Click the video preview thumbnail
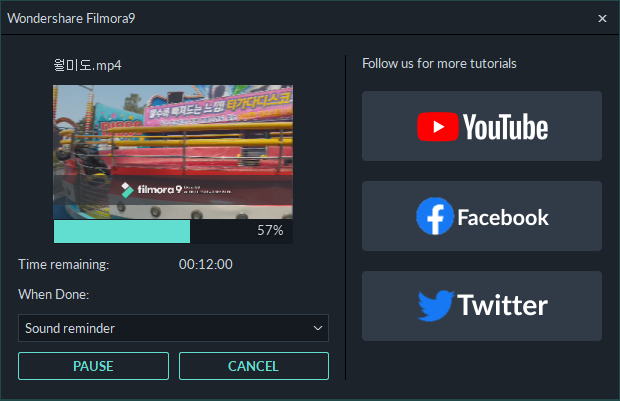Image resolution: width=620 pixels, height=401 pixels. tap(173, 152)
